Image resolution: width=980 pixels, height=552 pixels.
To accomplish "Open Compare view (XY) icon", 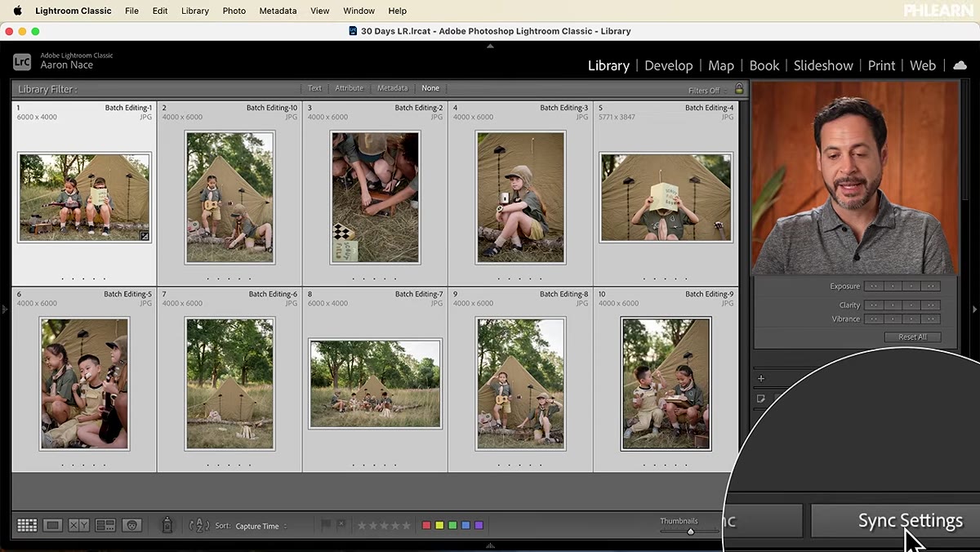I will coord(79,526).
